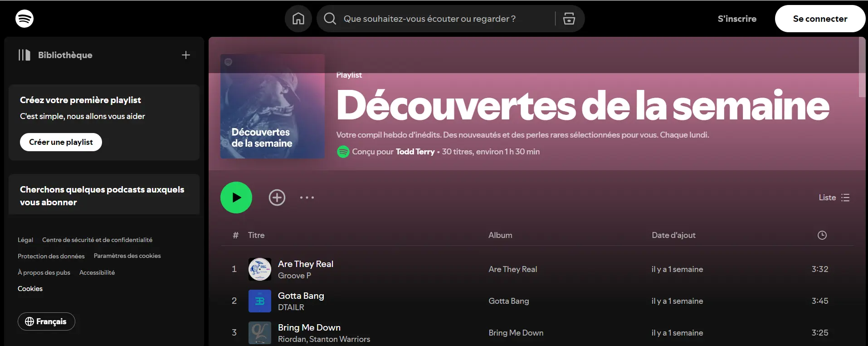This screenshot has width=868, height=346.
Task: Click the Spotify logo
Action: pos(24,19)
